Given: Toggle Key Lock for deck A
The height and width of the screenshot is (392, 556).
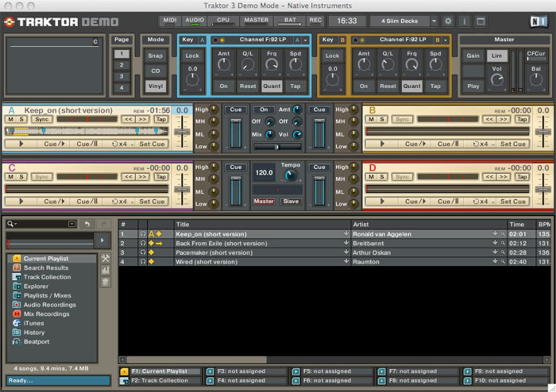Looking at the screenshot, I should coord(192,56).
